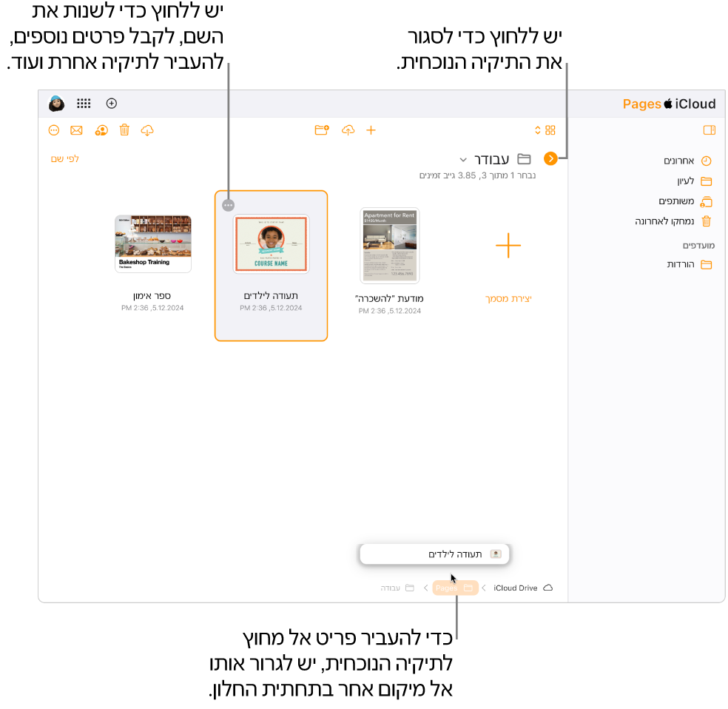Open אחרונים recents in sidebar
The width and height of the screenshot is (728, 709).
click(x=687, y=161)
